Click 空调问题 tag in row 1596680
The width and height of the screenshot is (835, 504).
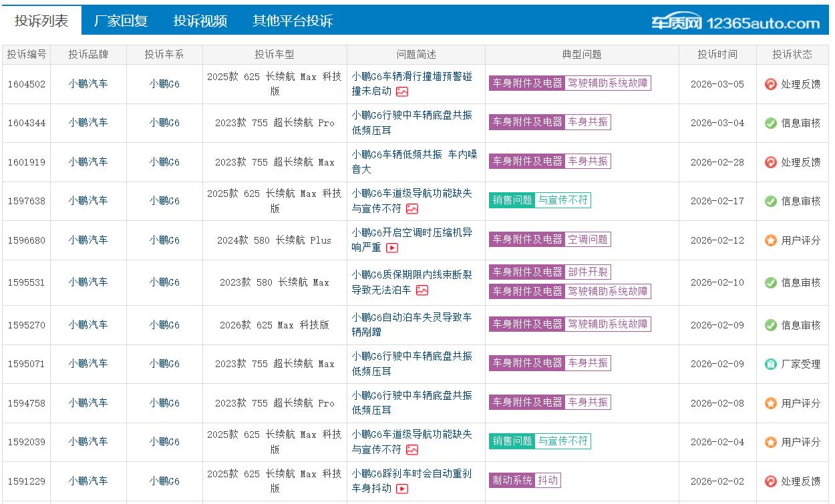tap(588, 239)
